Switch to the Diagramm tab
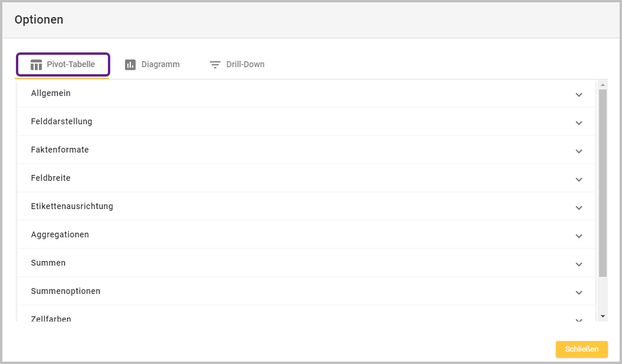The width and height of the screenshot is (622, 364). 153,65
